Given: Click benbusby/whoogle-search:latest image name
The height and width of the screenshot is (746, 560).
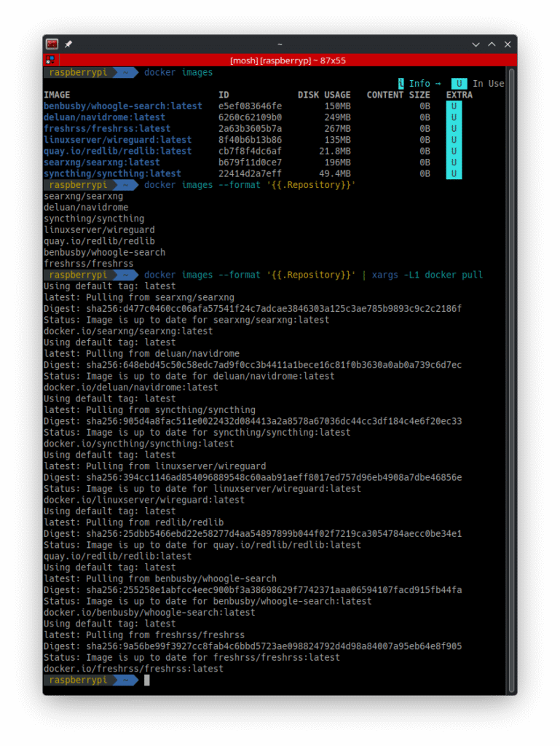Looking at the screenshot, I should click(122, 106).
